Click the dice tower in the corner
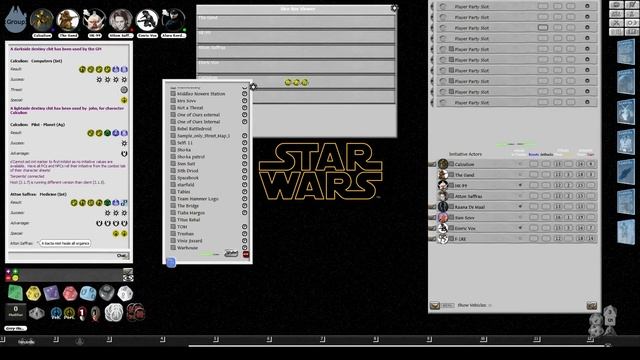The image size is (640, 360). tap(603, 321)
